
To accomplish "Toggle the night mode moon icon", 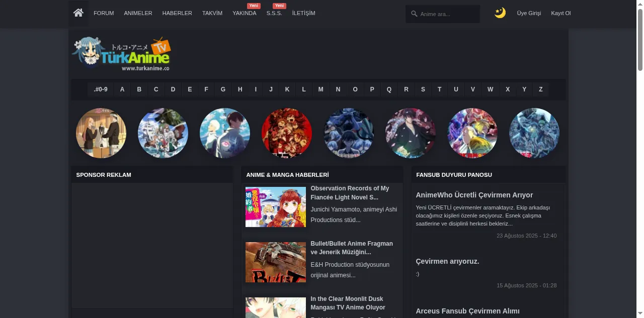I will click(x=500, y=13).
